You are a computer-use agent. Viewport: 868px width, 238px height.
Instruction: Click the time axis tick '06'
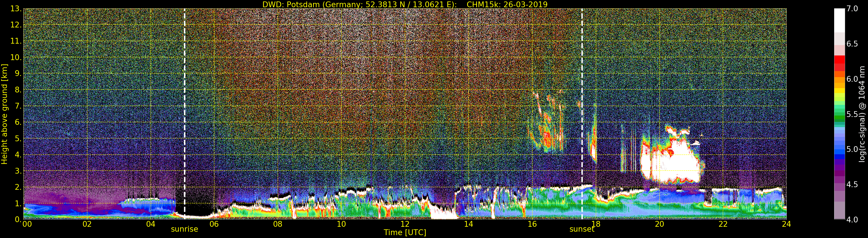click(x=214, y=224)
